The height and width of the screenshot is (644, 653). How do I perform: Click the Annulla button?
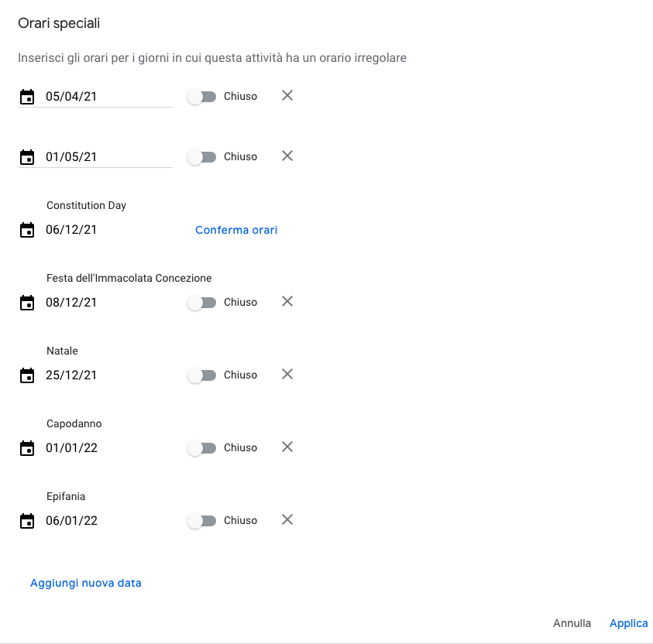(572, 623)
